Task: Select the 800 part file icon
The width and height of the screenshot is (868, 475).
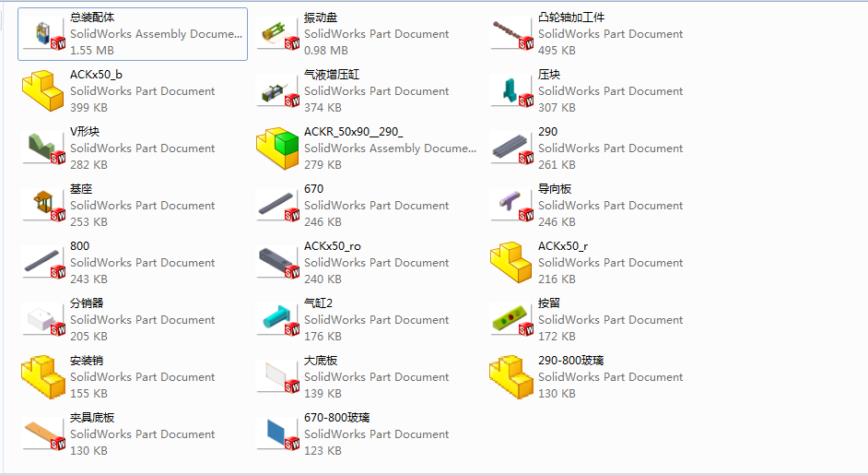Action: 43,263
